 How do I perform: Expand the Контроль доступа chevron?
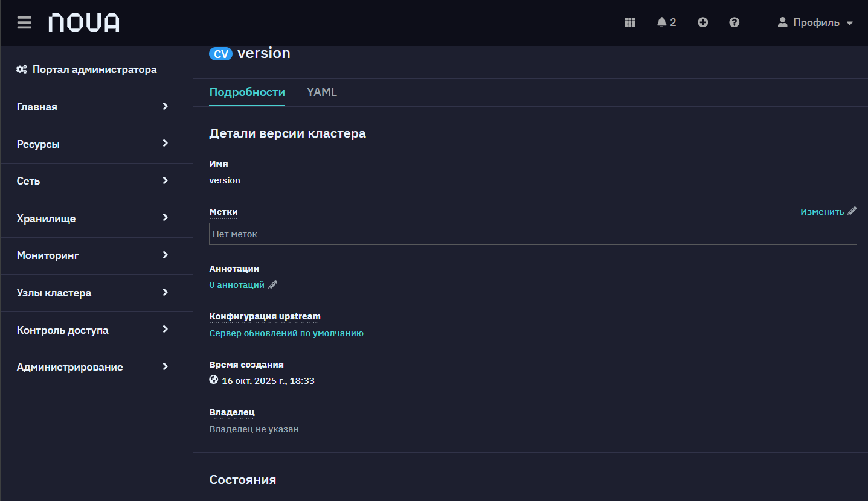pyautogui.click(x=165, y=330)
